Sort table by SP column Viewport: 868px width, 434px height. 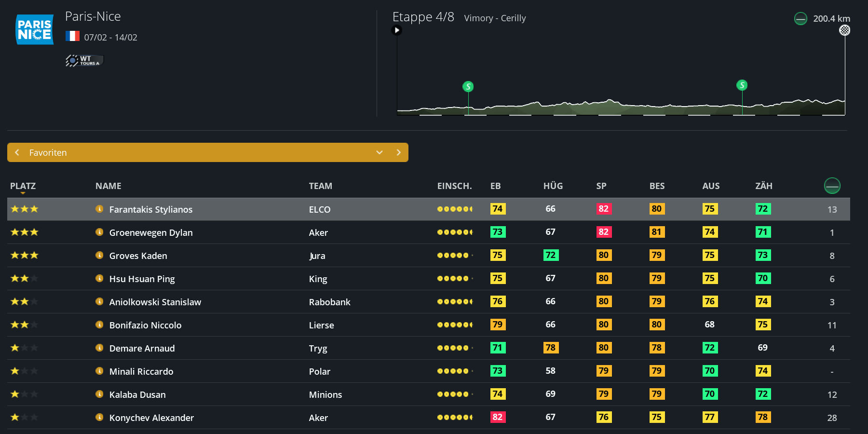601,186
